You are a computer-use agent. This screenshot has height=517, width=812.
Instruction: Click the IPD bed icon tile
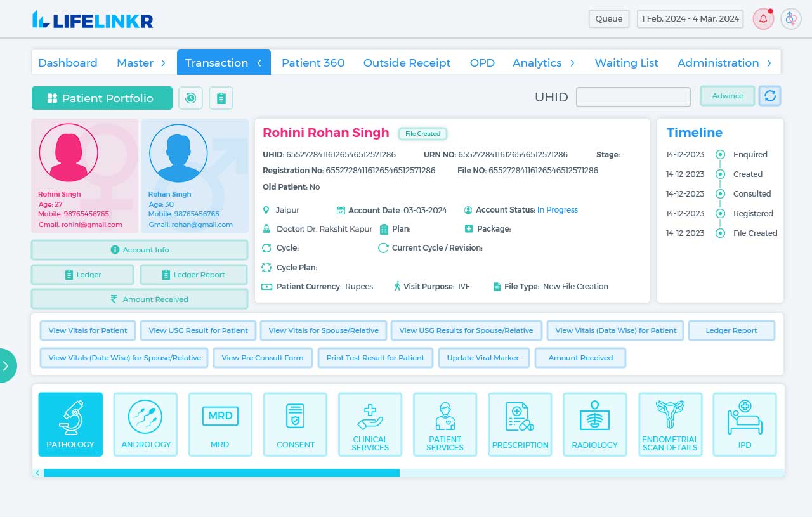(744, 424)
